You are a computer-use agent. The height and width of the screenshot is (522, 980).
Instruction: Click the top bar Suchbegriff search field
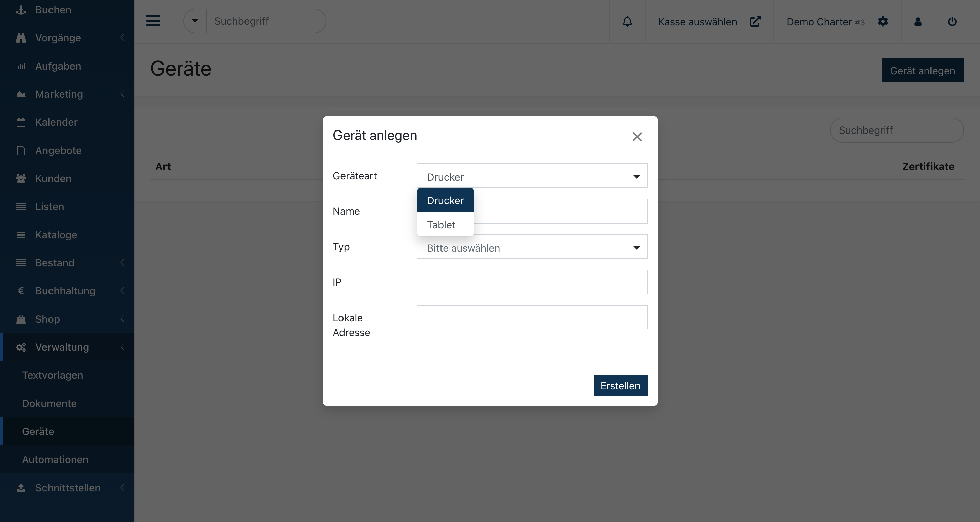(x=266, y=21)
